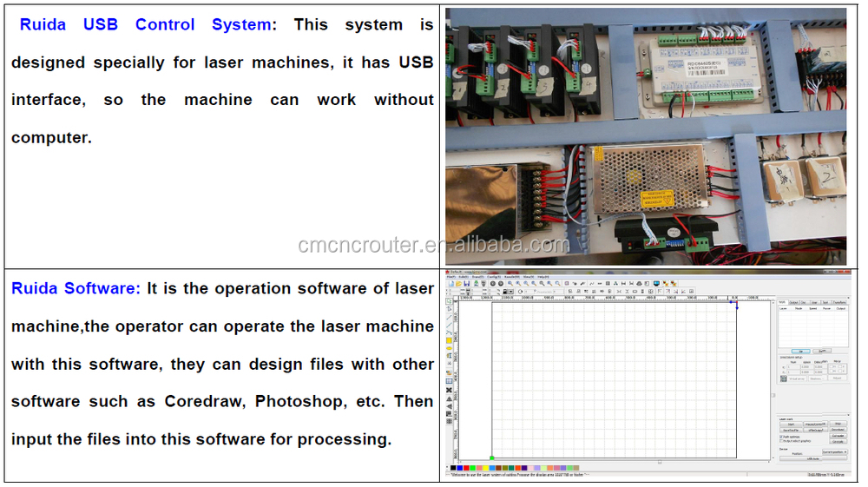The image size is (868, 487).
Task: Click the Import icon with green arrow
Action: click(x=476, y=283)
